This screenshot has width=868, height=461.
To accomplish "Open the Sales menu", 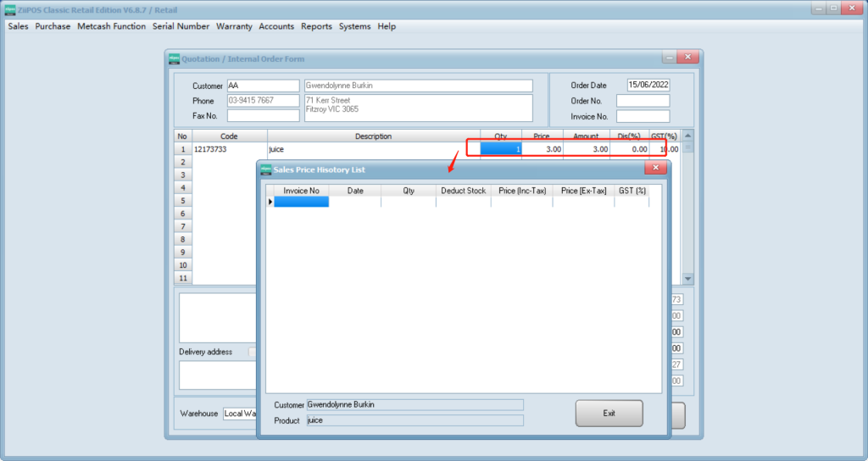I will click(18, 26).
